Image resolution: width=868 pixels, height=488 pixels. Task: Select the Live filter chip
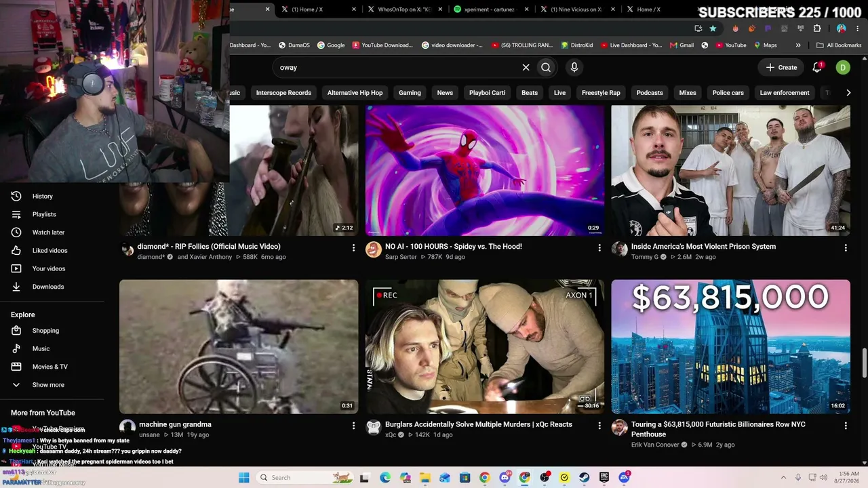click(x=559, y=93)
